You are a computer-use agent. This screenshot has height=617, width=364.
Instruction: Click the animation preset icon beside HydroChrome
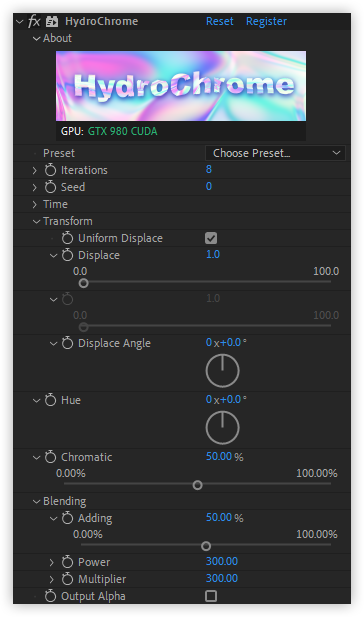pyautogui.click(x=52, y=22)
